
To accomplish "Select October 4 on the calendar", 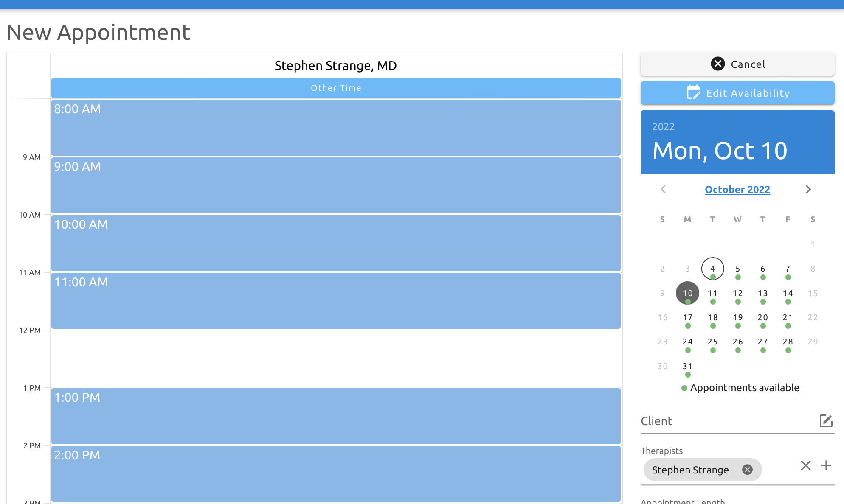I will point(712,269).
